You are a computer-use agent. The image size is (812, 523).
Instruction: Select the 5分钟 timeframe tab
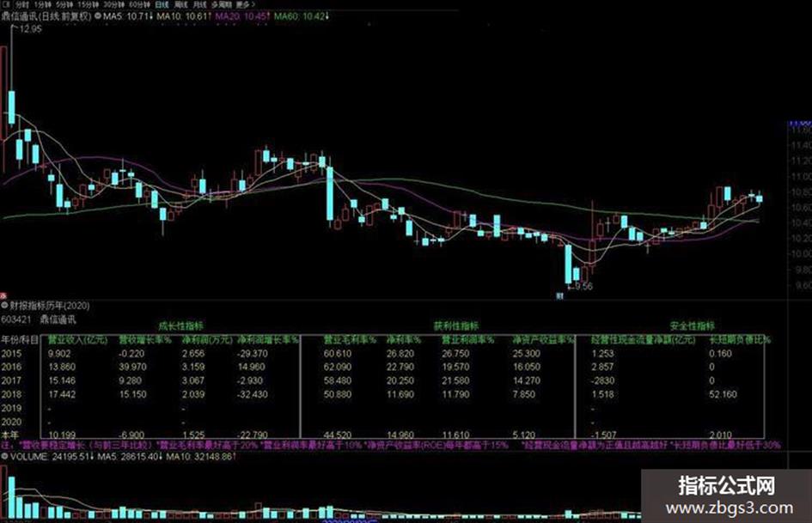pyautogui.click(x=64, y=4)
